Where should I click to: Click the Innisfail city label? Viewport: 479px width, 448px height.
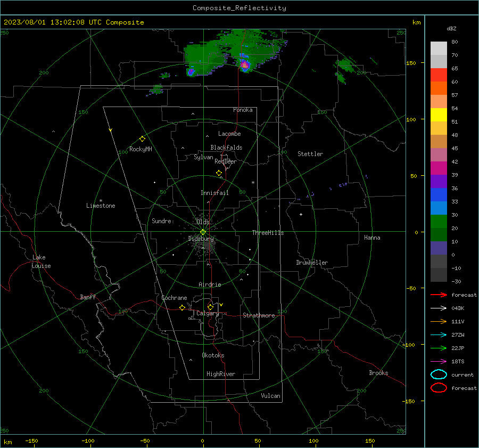click(214, 193)
